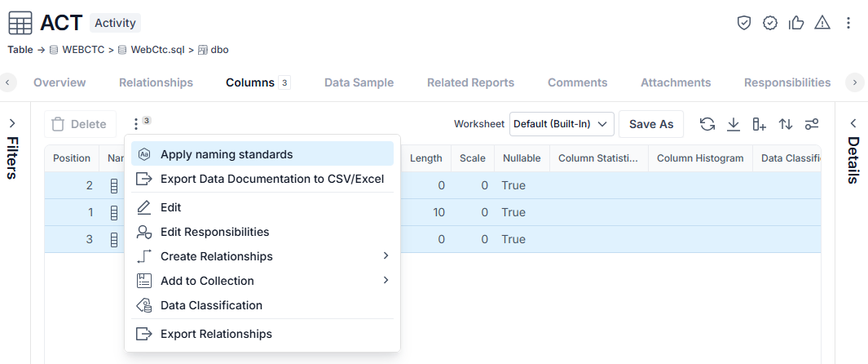The image size is (868, 364).
Task: Click the shield certification icon in header
Action: click(743, 23)
